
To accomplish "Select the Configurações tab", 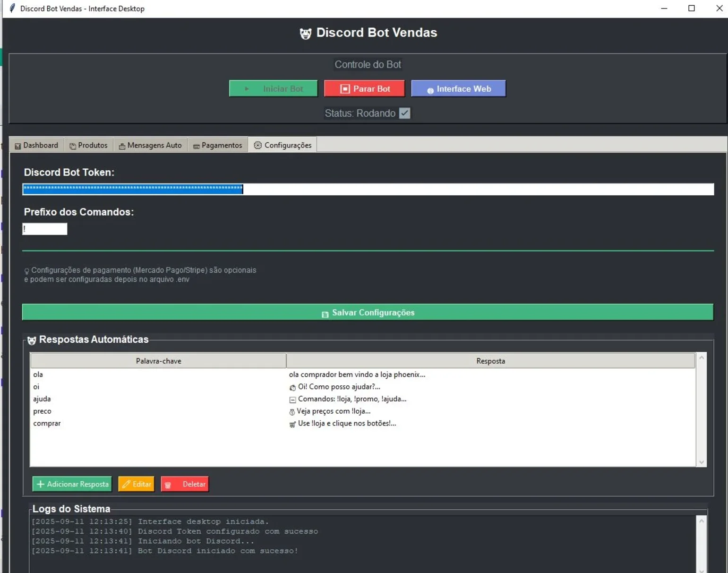I will click(283, 145).
